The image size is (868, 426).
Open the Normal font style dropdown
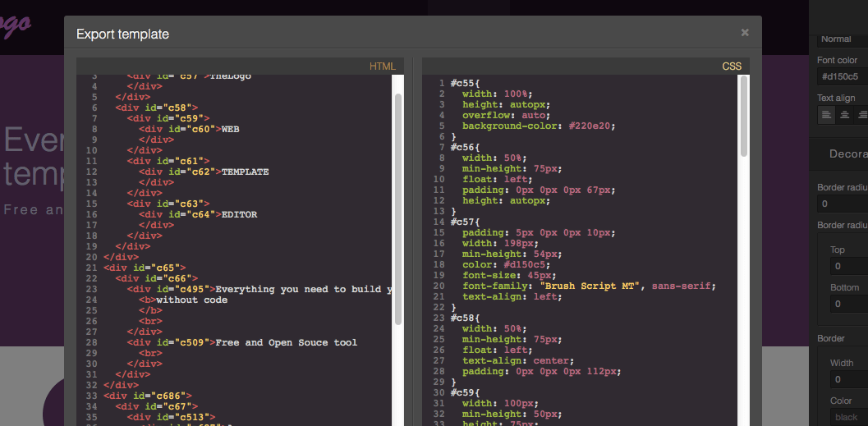pyautogui.click(x=843, y=39)
